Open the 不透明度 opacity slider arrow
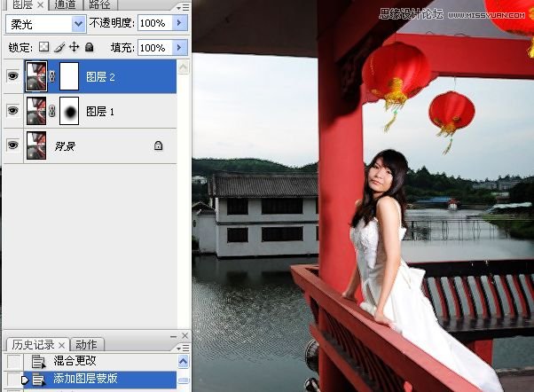 (x=179, y=23)
